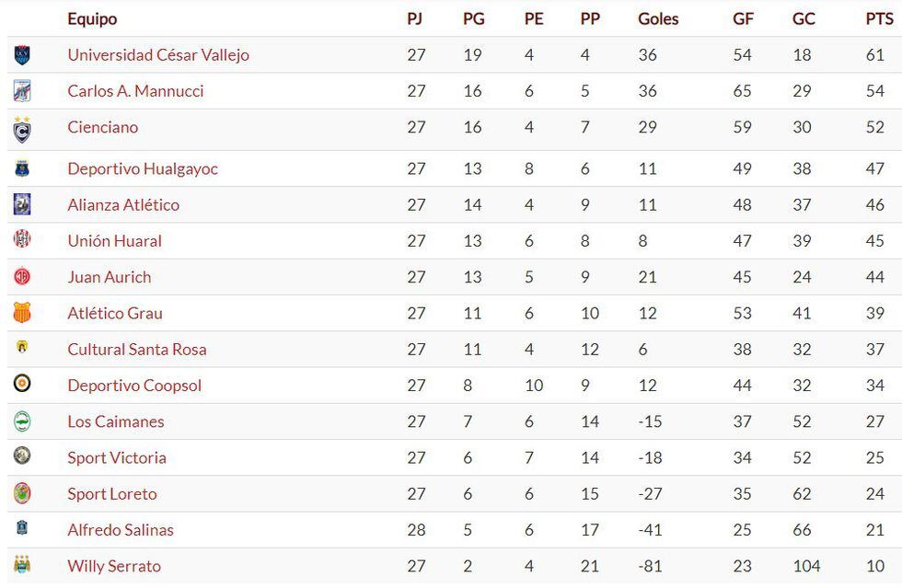This screenshot has height=588, width=902.
Task: Click the Cienciano shield icon
Action: [22, 129]
